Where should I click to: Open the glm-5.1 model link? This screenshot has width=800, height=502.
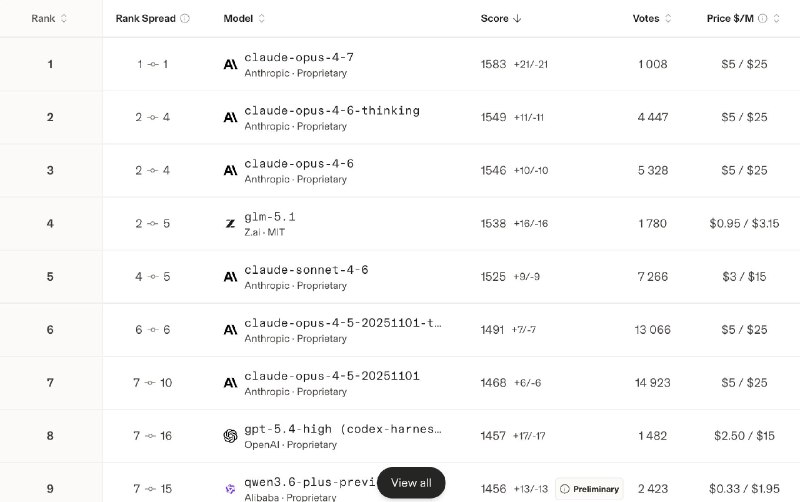click(270, 216)
